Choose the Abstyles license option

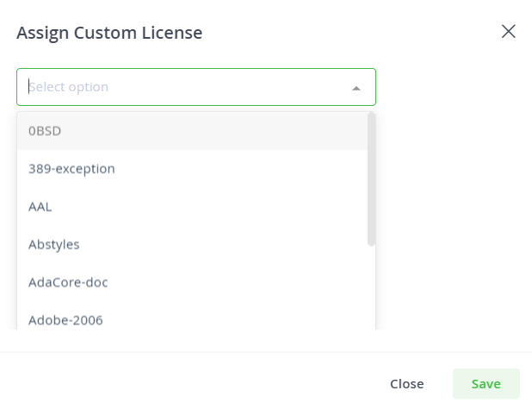[x=192, y=245]
